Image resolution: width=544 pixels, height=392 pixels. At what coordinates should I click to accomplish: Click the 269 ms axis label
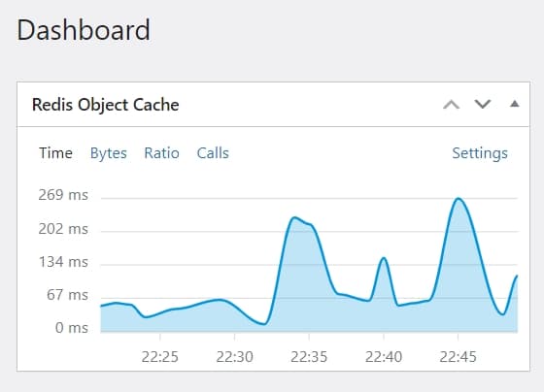click(63, 195)
